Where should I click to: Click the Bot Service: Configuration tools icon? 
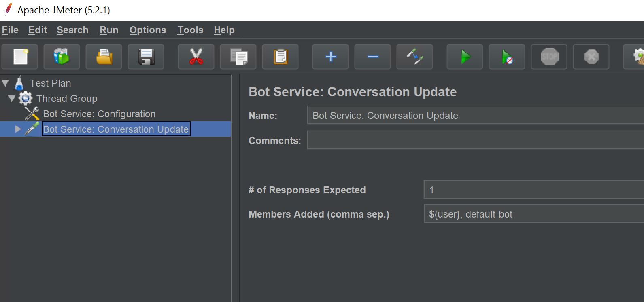coord(32,114)
